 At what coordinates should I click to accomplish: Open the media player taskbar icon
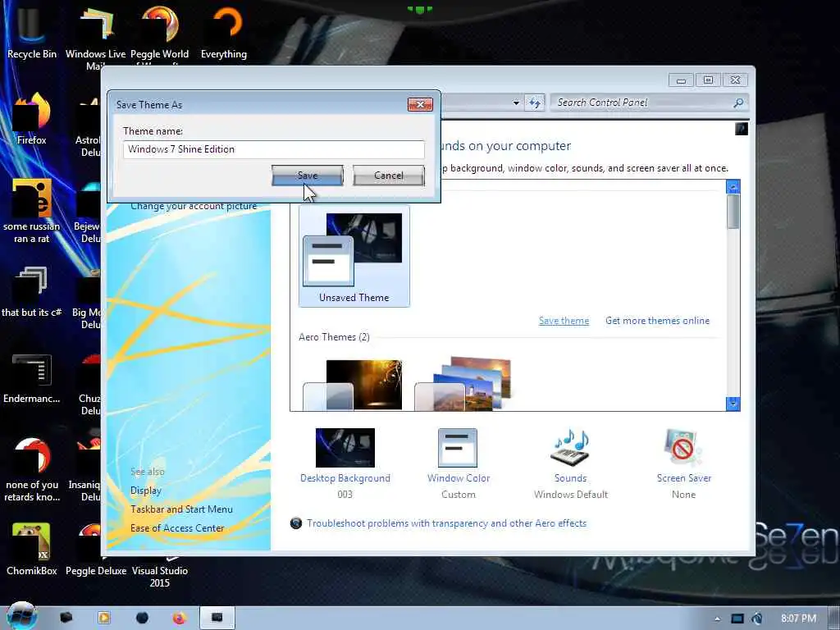point(104,618)
